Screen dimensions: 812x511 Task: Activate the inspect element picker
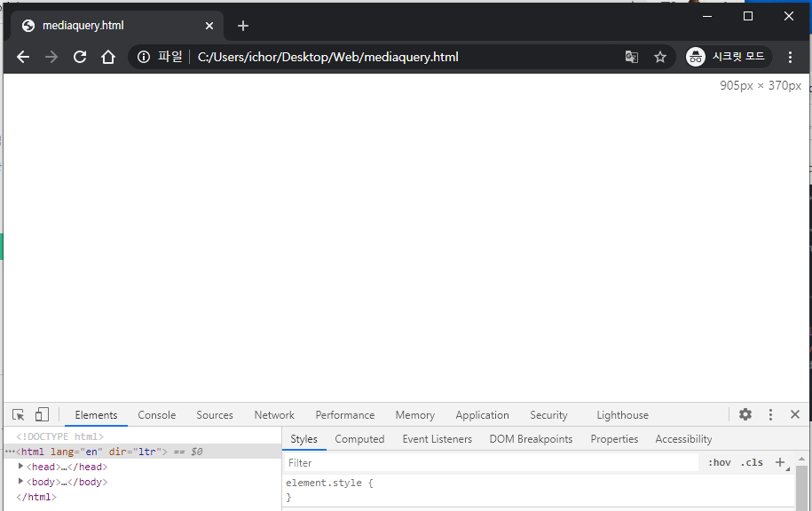[18, 414]
